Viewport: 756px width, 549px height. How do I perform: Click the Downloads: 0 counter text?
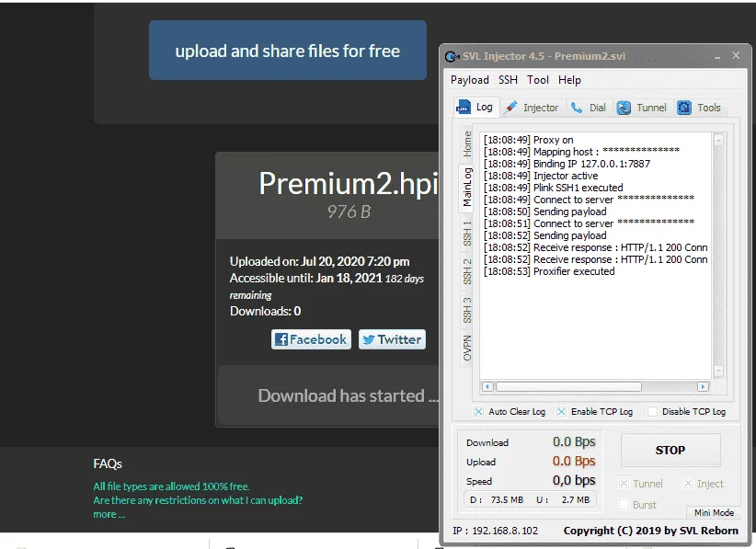pos(265,311)
